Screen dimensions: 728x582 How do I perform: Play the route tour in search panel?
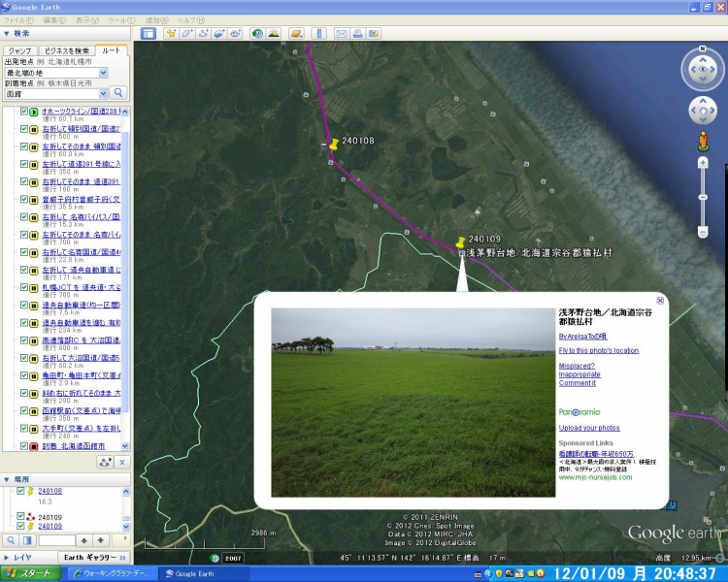pyautogui.click(x=106, y=462)
